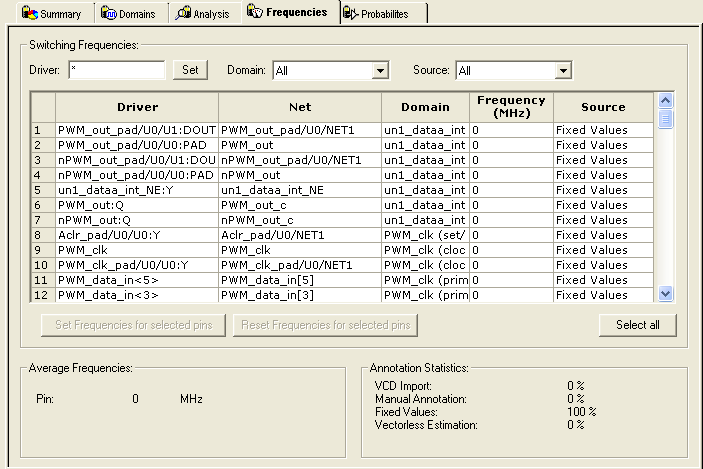Image resolution: width=703 pixels, height=469 pixels.
Task: Go to the Probabilities tab
Action: [382, 14]
